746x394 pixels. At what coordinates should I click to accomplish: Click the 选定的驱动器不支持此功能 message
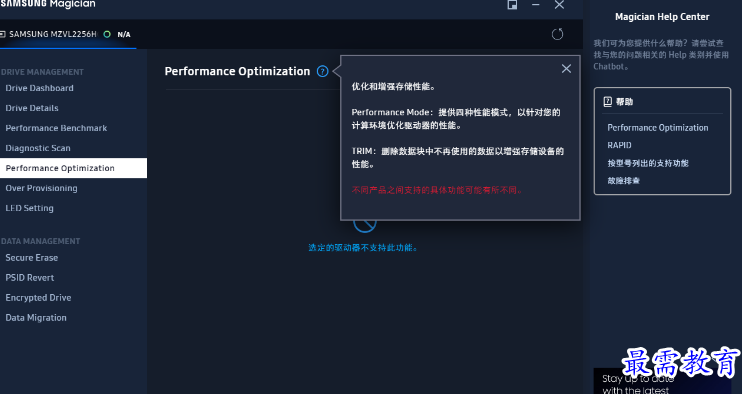coord(363,248)
